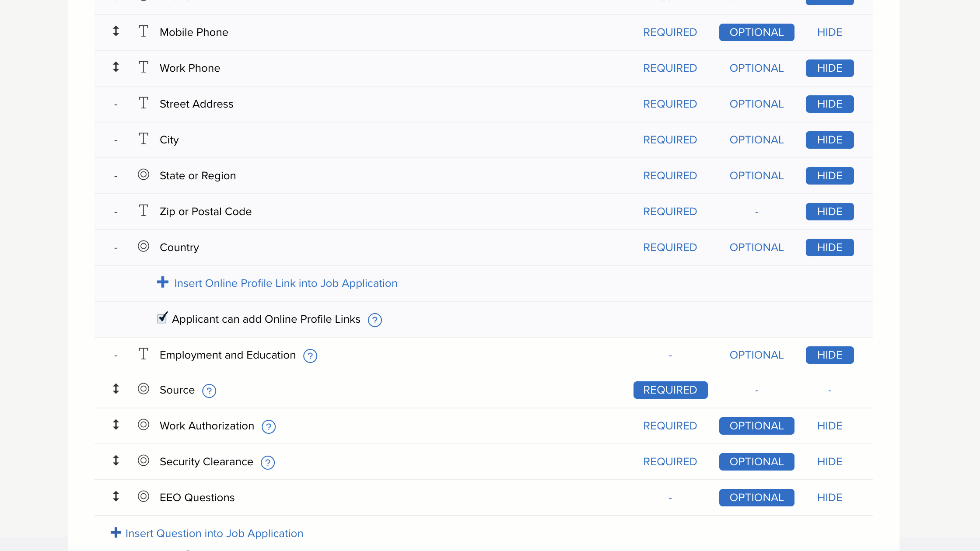Set State or Region to Required

(x=670, y=176)
